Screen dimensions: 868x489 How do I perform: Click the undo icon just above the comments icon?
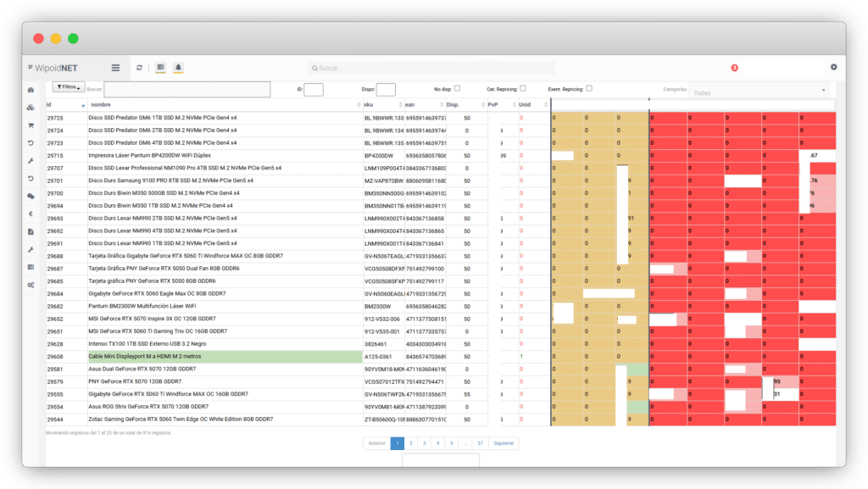[x=31, y=178]
